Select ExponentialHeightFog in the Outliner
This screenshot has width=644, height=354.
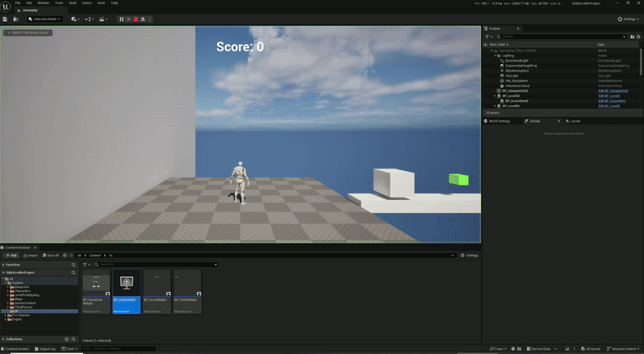tap(521, 65)
